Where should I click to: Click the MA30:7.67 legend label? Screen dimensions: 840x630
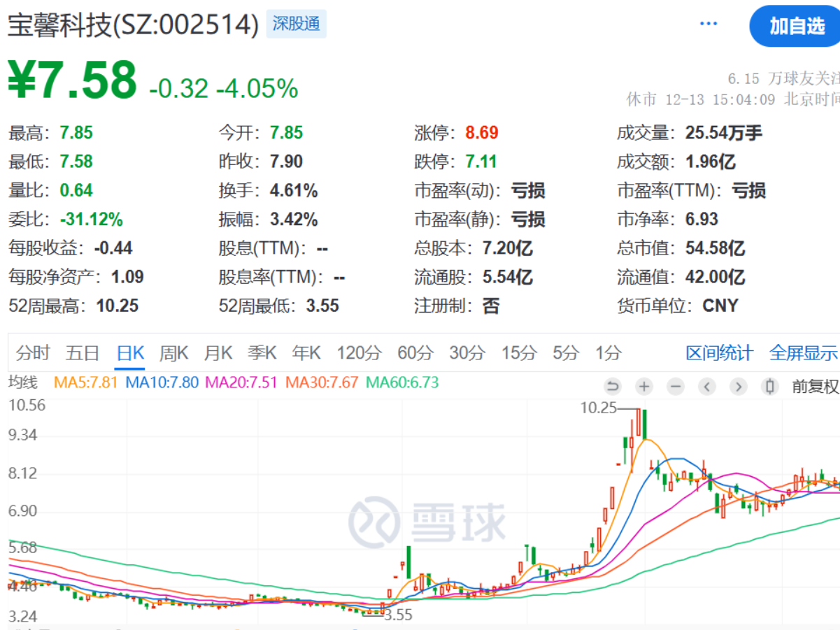coord(322,382)
